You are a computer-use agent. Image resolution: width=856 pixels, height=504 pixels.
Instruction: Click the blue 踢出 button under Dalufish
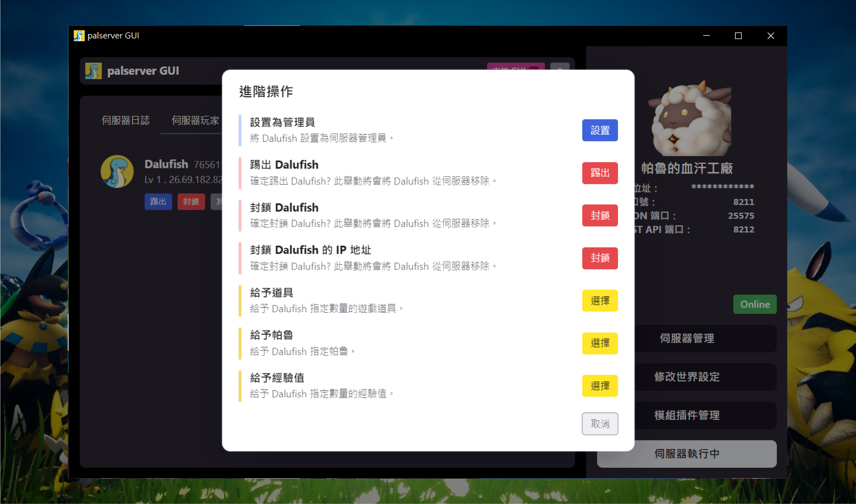[x=158, y=202]
